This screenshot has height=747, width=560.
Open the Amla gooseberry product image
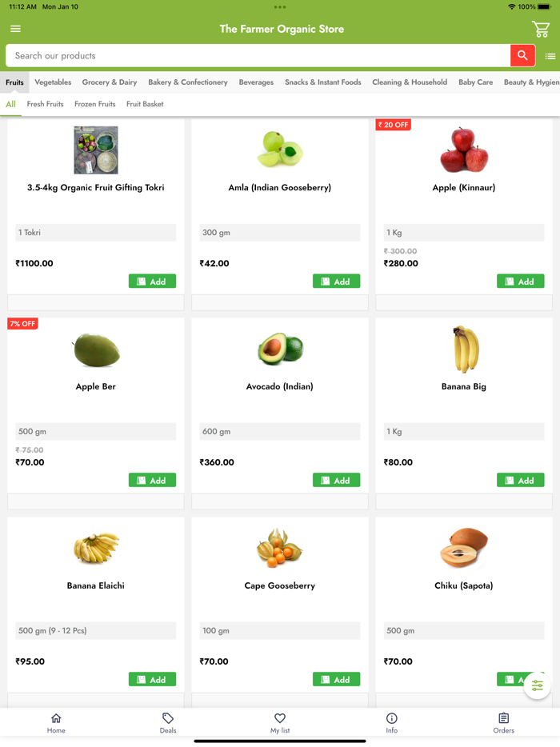280,150
